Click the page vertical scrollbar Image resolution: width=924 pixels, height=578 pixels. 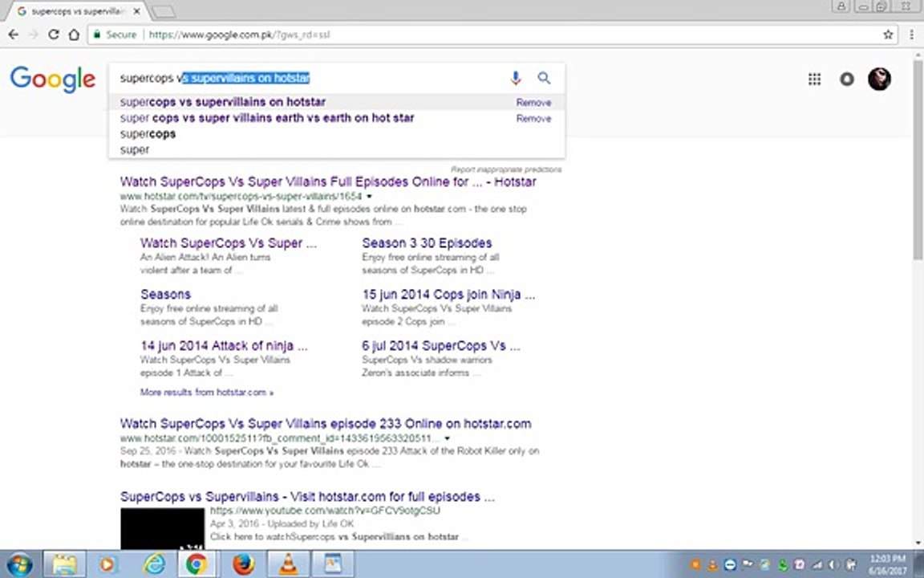point(918,159)
